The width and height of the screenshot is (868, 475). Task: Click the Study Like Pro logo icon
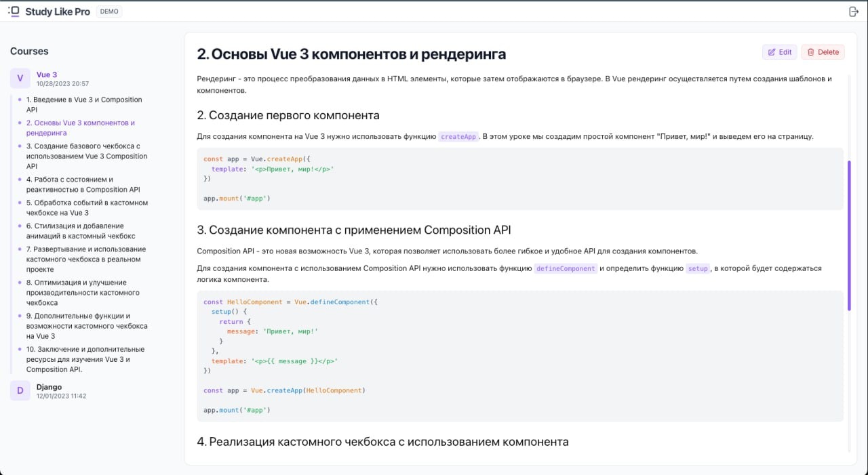point(13,11)
